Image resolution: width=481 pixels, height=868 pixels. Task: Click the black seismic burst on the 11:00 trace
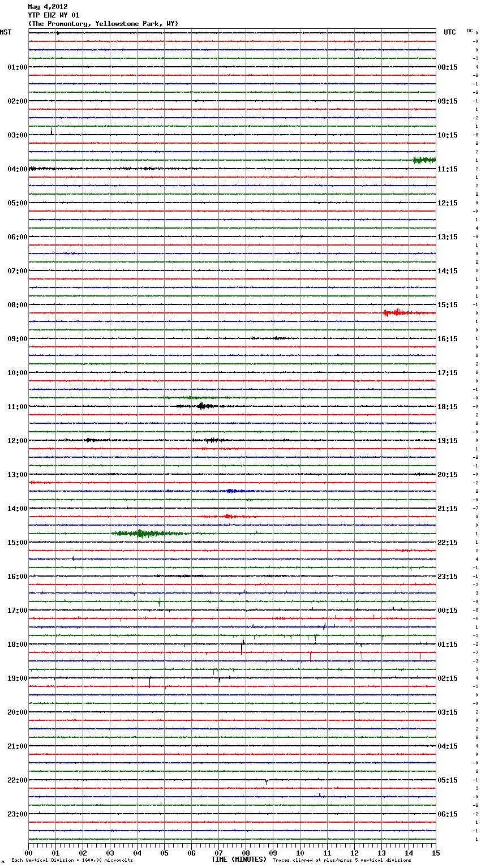201,406
